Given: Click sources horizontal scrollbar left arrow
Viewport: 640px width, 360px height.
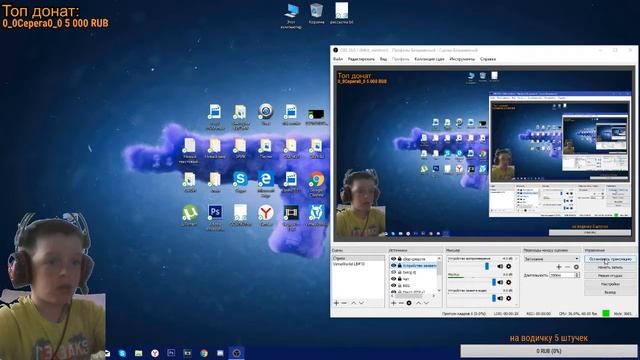Looking at the screenshot, I should tap(391, 296).
